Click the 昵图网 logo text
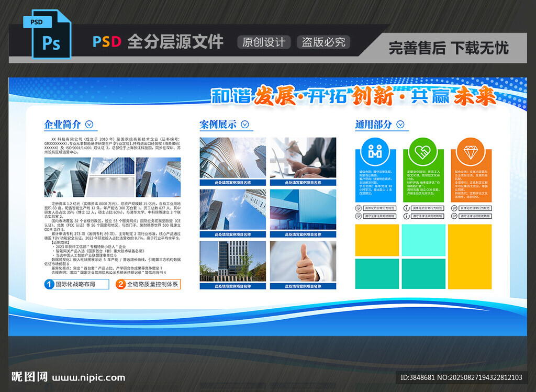 click(29, 377)
